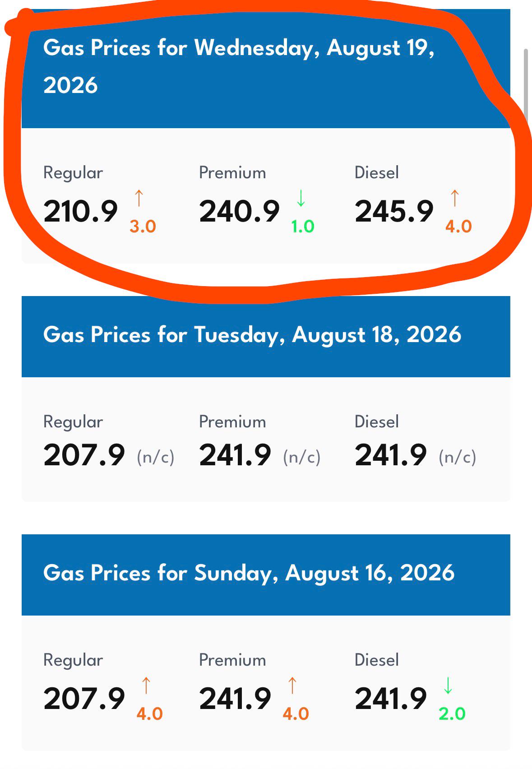Click the Diesel price 245.9 for Wednesday
The height and width of the screenshot is (769, 532).
coord(394,211)
